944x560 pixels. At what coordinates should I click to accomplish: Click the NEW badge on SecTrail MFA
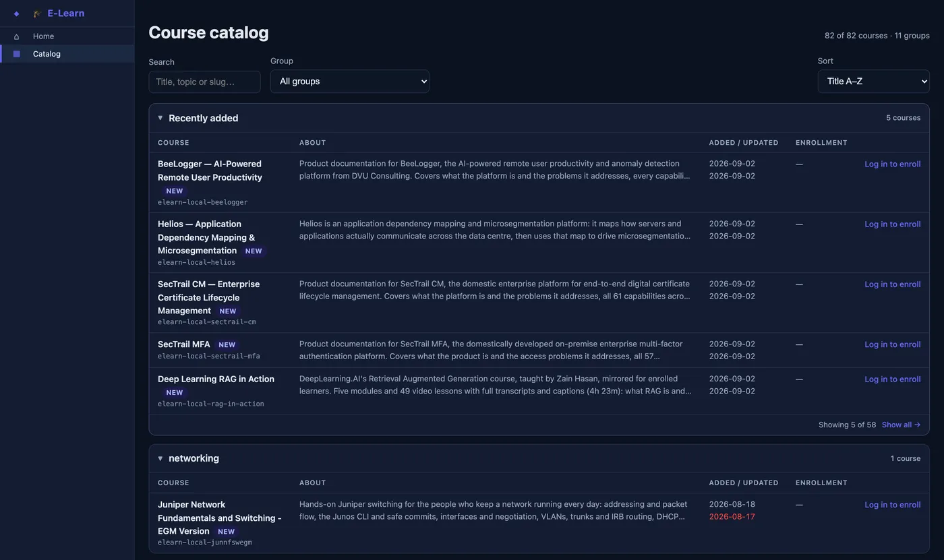(x=227, y=345)
